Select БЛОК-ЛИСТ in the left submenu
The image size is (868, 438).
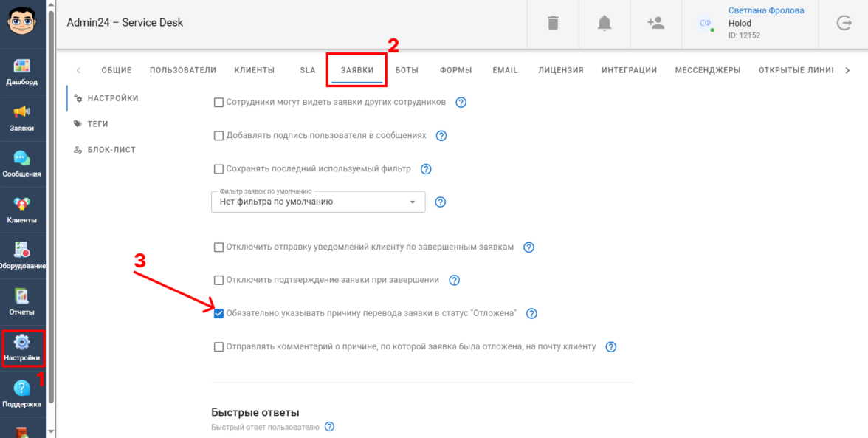pos(105,149)
